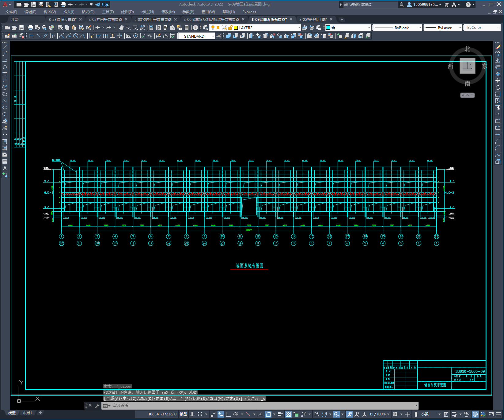This screenshot has height=420, width=504.
Task: Switch to the s-02柱网平面布置图 drawing tab
Action: tap(105, 19)
